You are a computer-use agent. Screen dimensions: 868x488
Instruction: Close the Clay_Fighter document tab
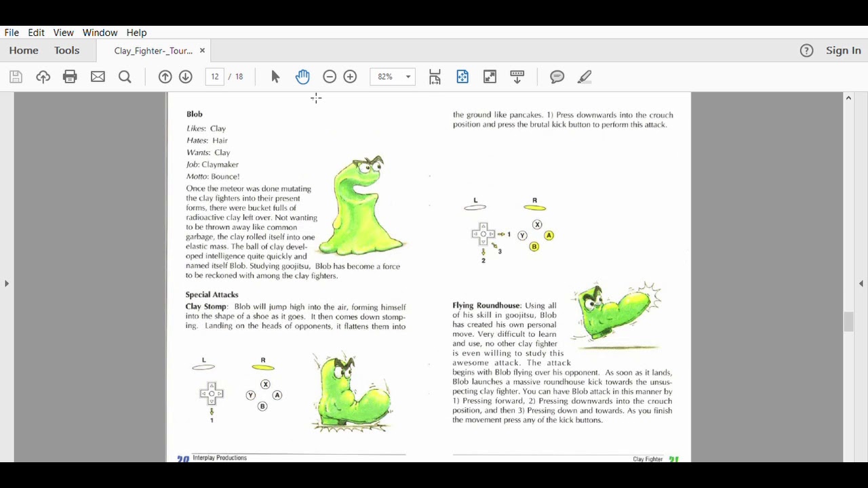202,51
